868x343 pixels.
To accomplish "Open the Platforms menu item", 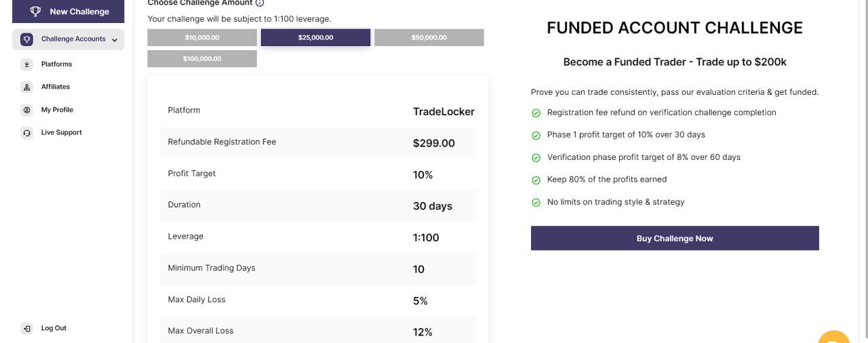I will [x=56, y=64].
